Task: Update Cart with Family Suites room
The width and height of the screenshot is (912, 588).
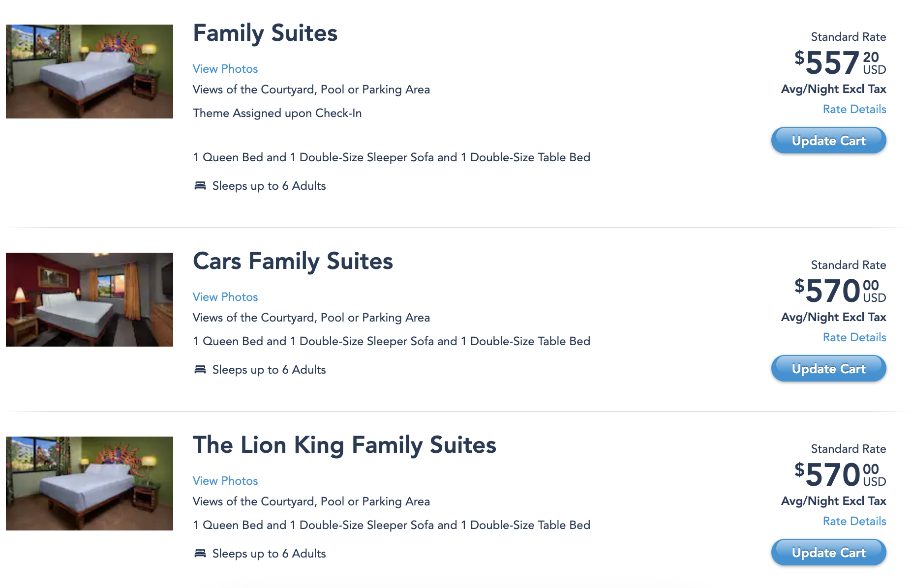Action: pos(828,141)
